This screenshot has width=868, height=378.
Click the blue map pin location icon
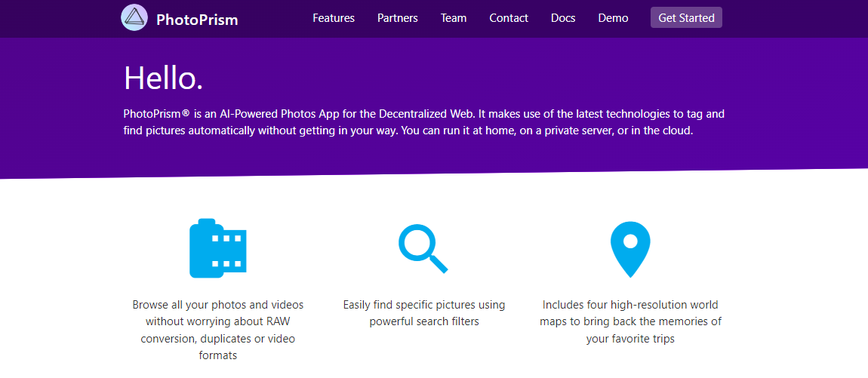630,250
